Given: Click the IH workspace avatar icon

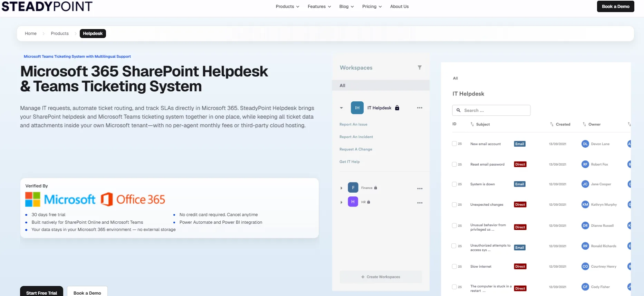Looking at the screenshot, I should pos(357,108).
